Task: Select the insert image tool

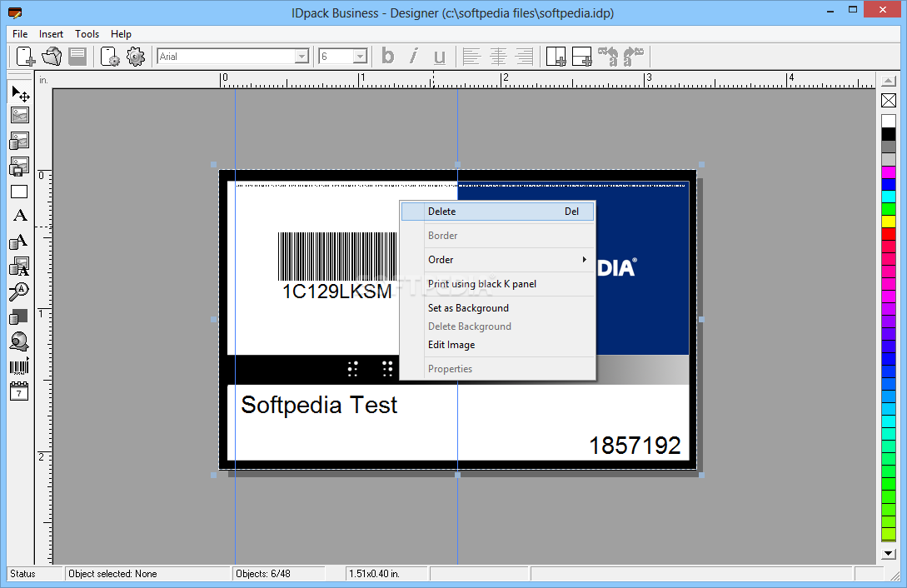Action: click(20, 115)
